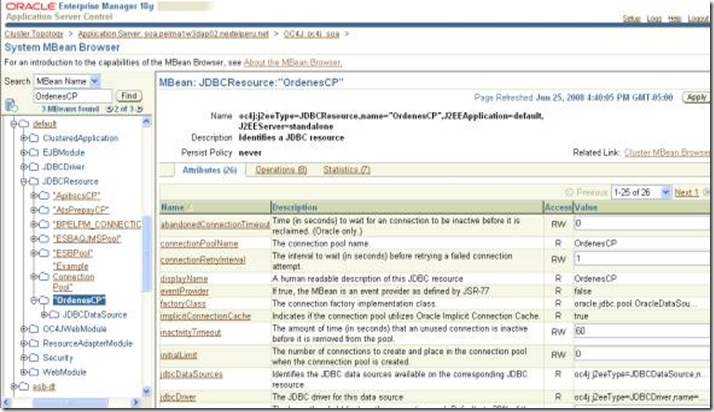Open the connectionRetryInterval attribute
This screenshot has width=714, height=412.
203,259
